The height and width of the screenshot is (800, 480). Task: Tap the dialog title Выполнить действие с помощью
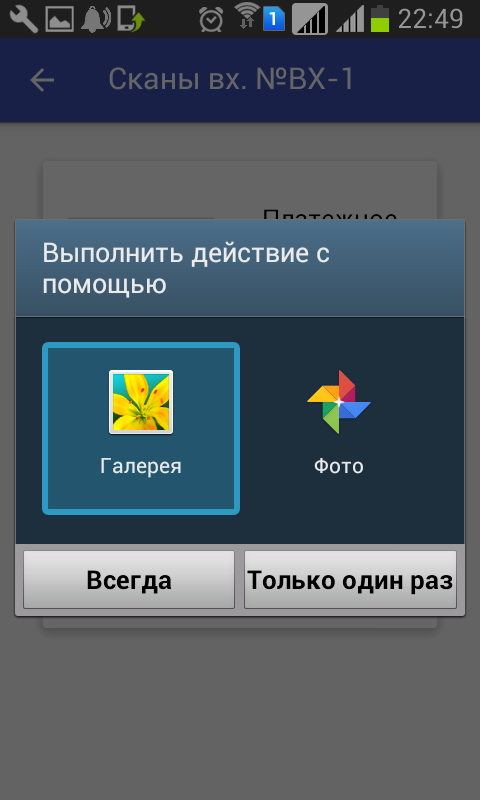pos(186,269)
